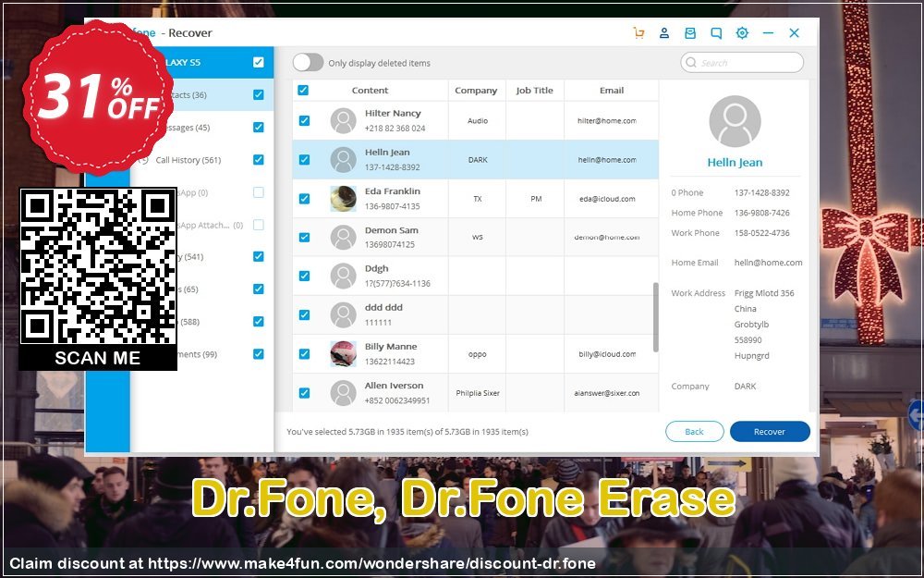Image resolution: width=924 pixels, height=578 pixels.
Task: Click the PM job title cell
Action: pos(536,199)
